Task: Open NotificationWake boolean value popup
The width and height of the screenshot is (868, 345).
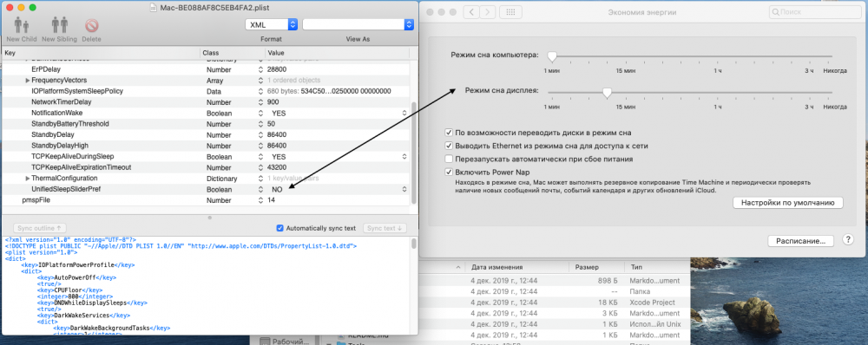Action: tap(405, 113)
